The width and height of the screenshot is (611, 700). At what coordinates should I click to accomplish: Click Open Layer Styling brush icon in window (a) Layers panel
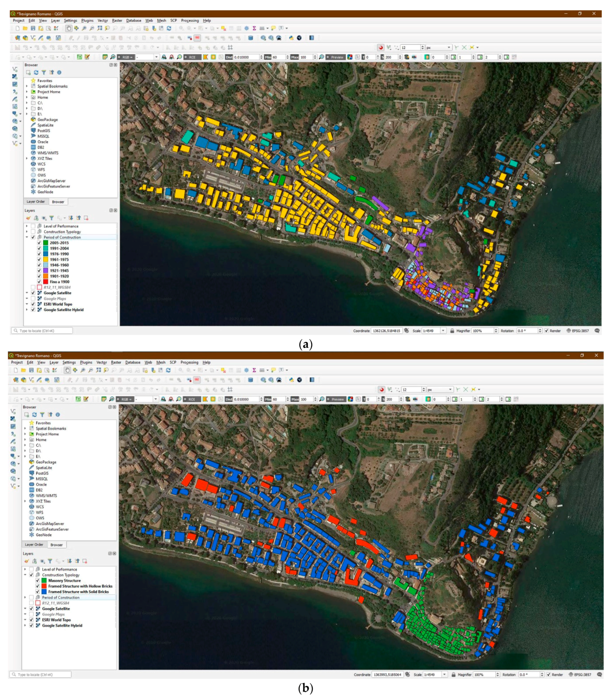(28, 218)
